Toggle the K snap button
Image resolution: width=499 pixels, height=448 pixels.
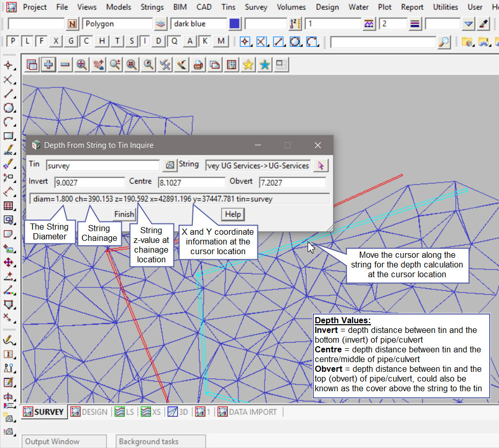tap(205, 41)
